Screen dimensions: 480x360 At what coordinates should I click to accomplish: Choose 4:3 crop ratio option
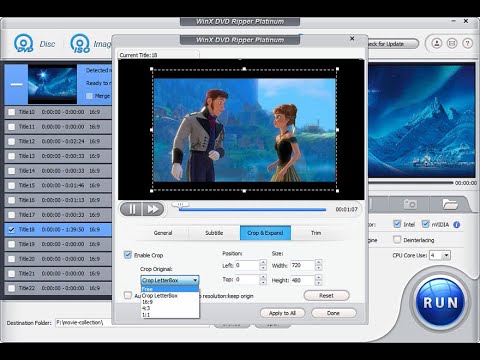[170, 308]
